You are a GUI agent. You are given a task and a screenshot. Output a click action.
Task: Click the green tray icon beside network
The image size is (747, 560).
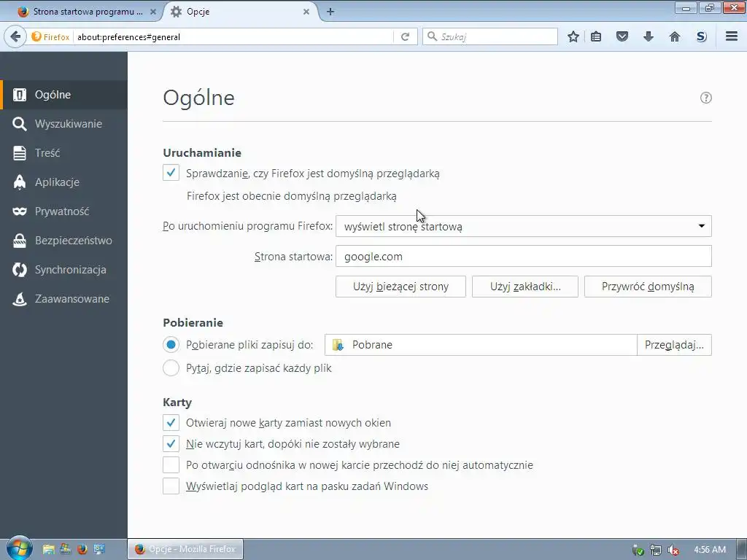click(638, 550)
